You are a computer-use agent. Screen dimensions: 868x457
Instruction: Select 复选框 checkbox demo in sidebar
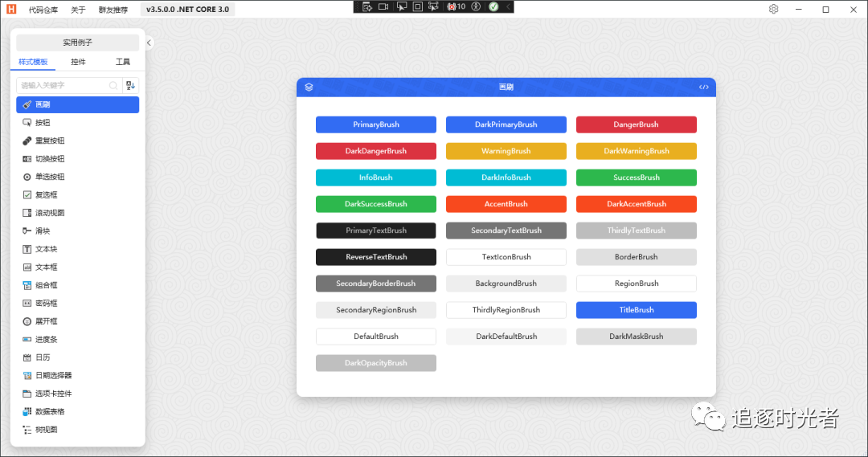[46, 195]
